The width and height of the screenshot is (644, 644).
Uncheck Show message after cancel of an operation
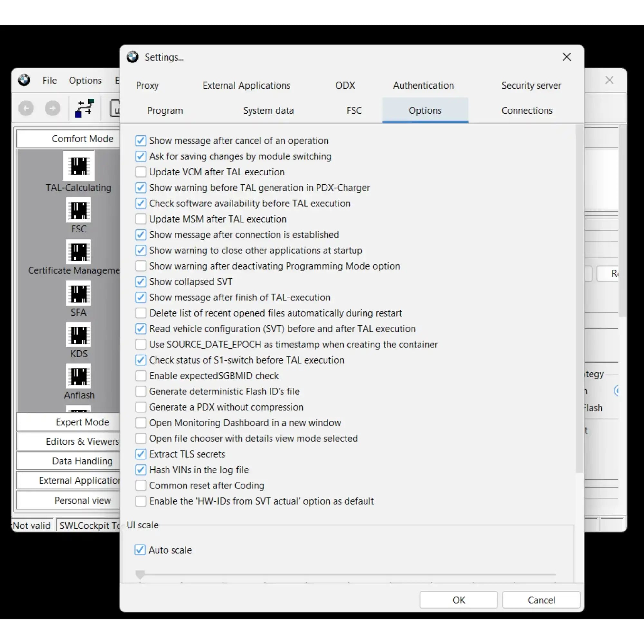(x=141, y=141)
